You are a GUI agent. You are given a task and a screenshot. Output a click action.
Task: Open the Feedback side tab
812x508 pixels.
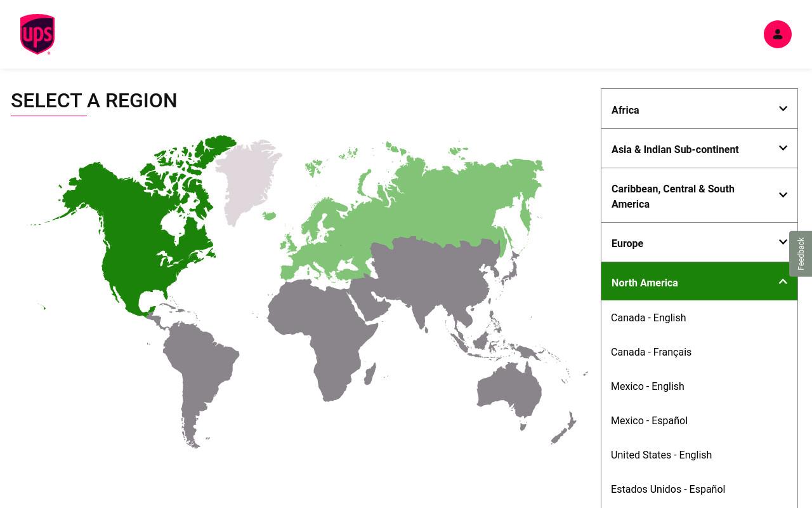(801, 253)
